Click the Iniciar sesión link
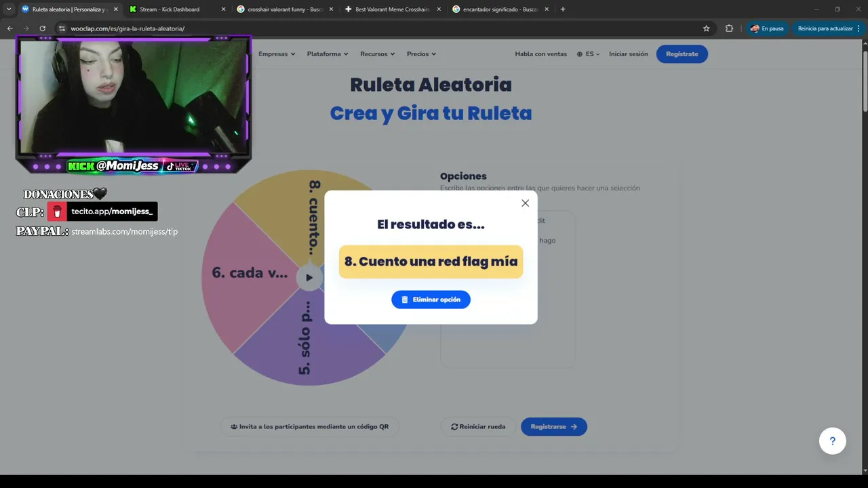Screen dimensions: 868x488 point(628,54)
